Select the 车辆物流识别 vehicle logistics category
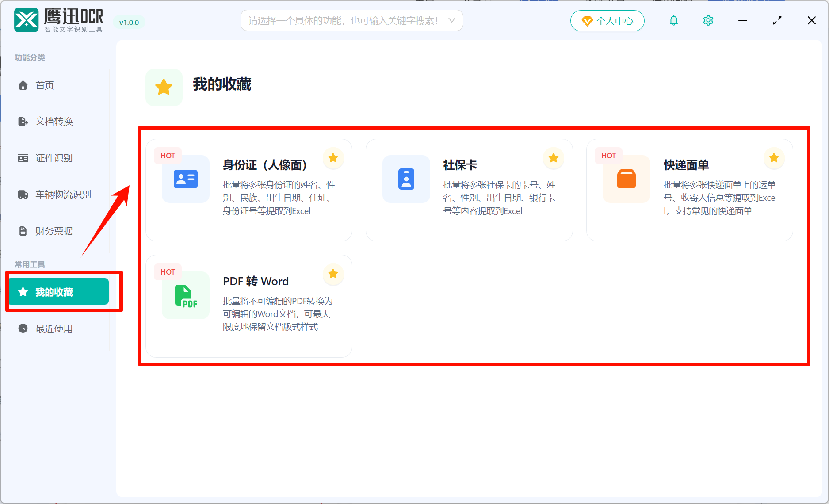 62,194
